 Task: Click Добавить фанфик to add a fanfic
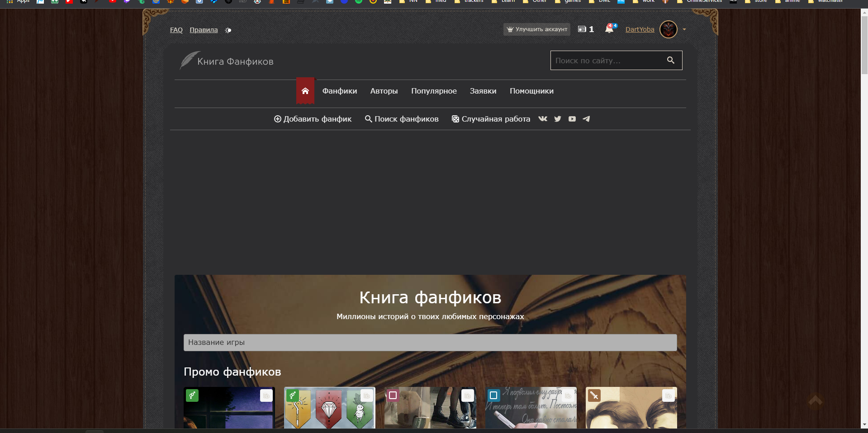pos(313,119)
